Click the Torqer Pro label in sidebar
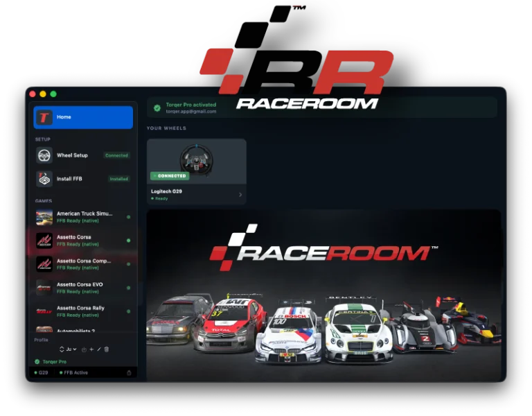Screen dimensions: 532x416 tap(55, 362)
